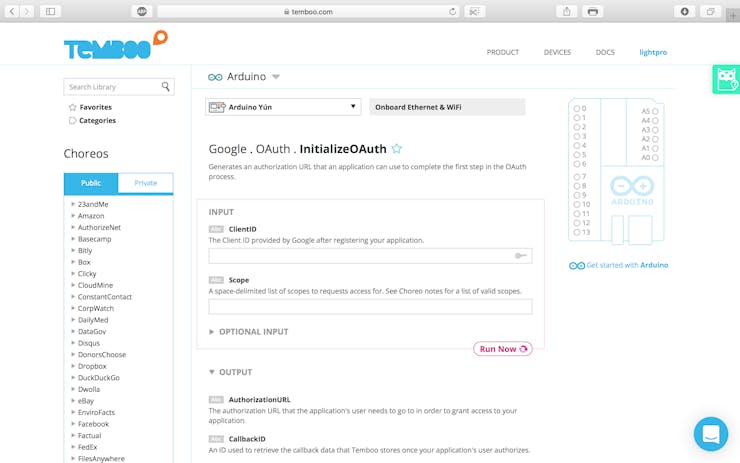Show downloads with the download icon

tap(684, 11)
